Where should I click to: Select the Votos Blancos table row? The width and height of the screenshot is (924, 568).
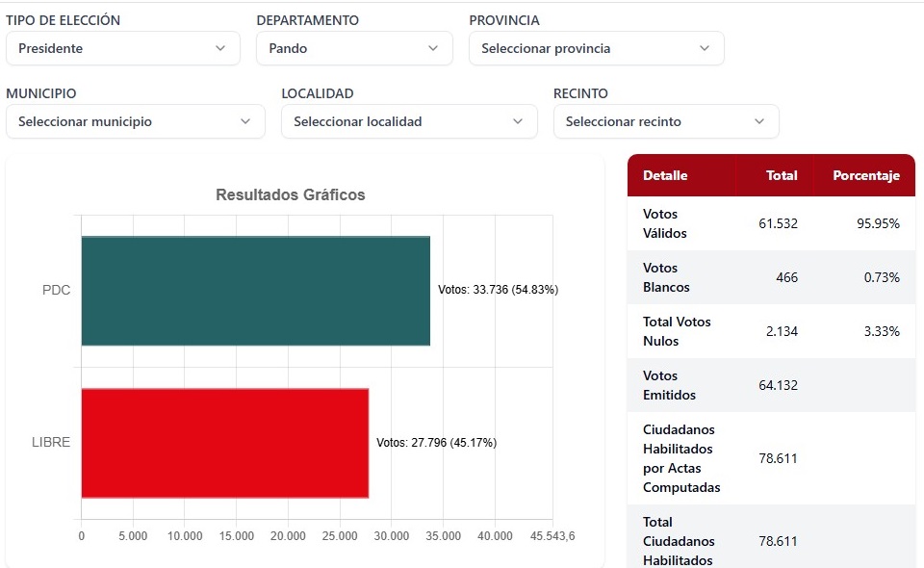(770, 277)
